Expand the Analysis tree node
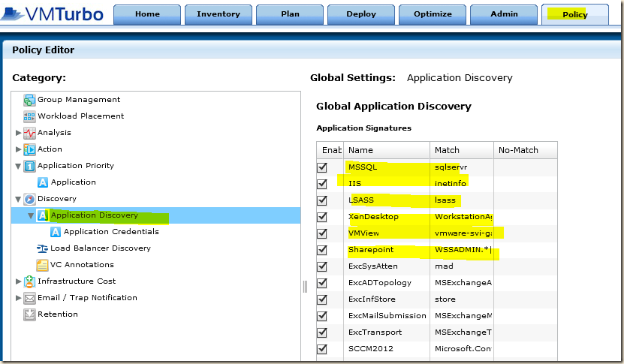The image size is (624, 364). pyautogui.click(x=18, y=133)
